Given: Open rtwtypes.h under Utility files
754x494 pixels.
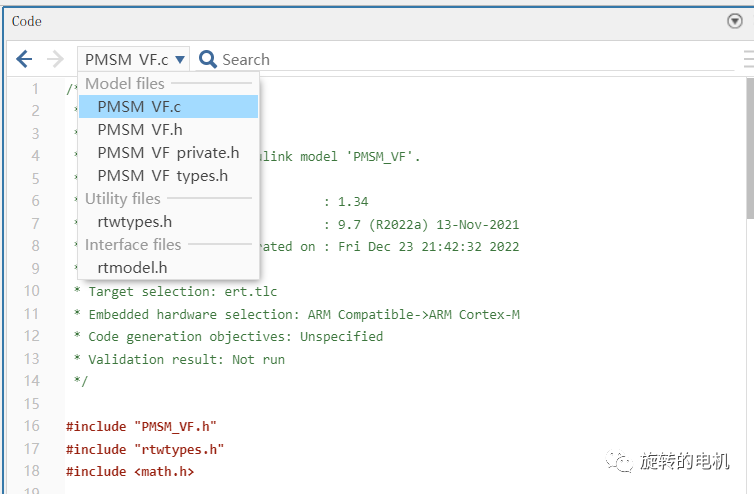Looking at the screenshot, I should click(x=168, y=222).
